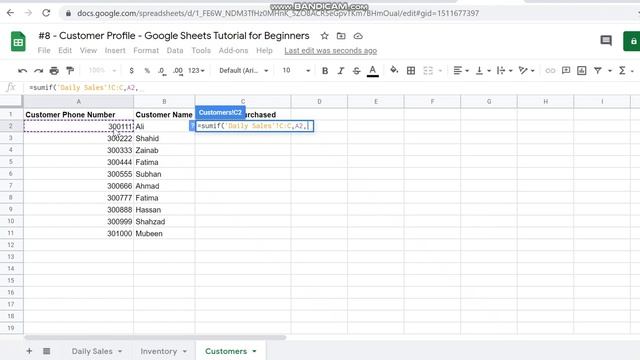Open the Tools menu

tap(201, 51)
